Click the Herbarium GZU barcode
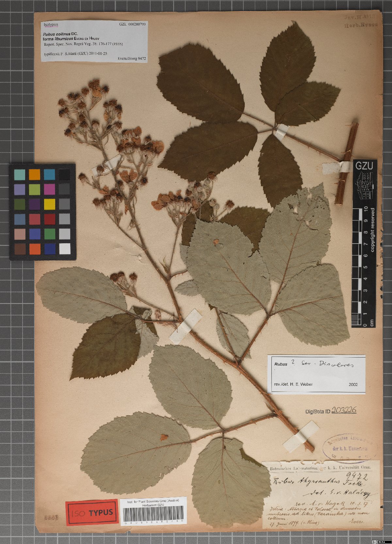392x544 pixels. tap(153, 515)
